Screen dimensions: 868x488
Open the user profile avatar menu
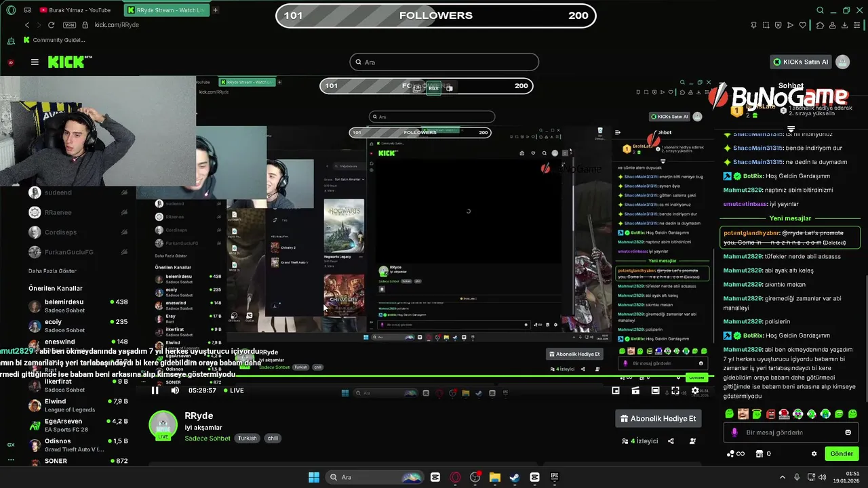point(843,62)
